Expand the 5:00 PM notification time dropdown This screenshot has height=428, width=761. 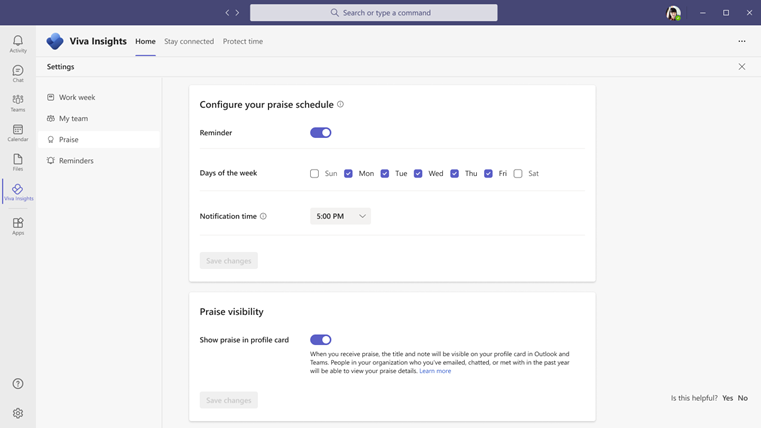(340, 216)
